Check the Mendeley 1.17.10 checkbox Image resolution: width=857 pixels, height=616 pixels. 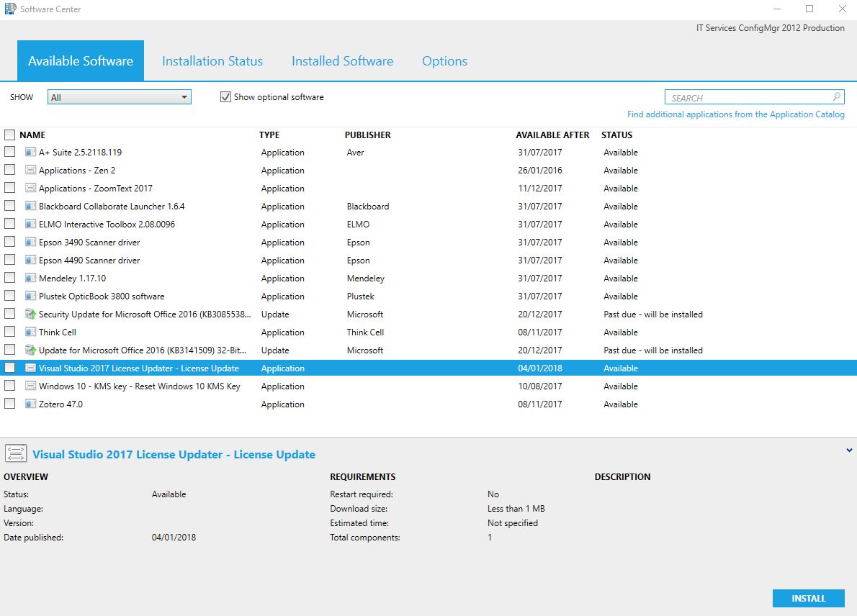click(10, 278)
